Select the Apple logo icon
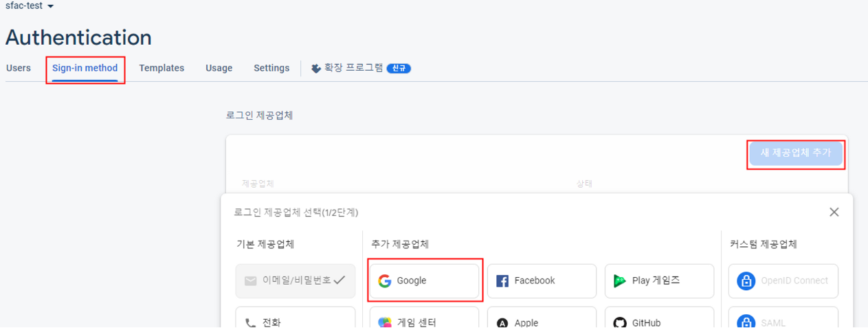868x328 pixels. [x=502, y=323]
